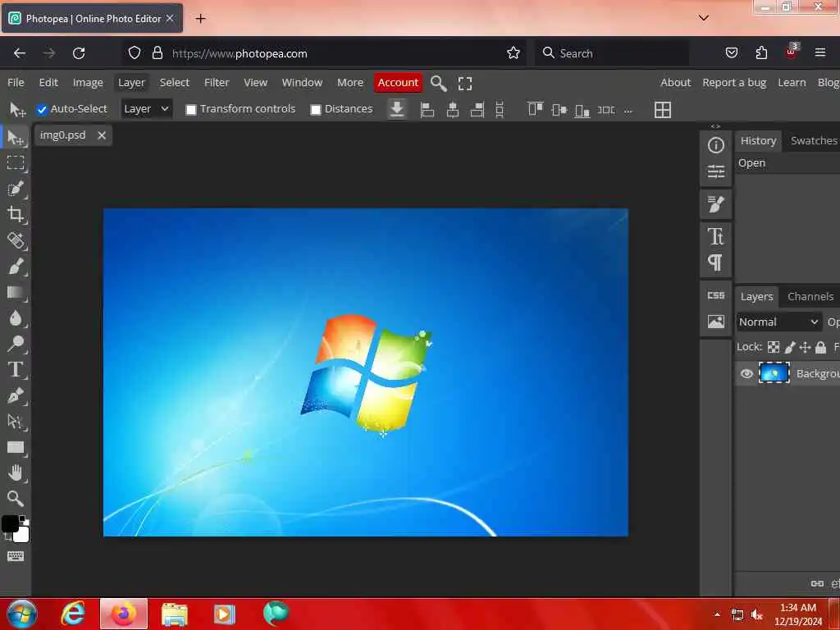Open the Properties sliders panel icon
Screen dimensions: 840x630
(x=715, y=171)
